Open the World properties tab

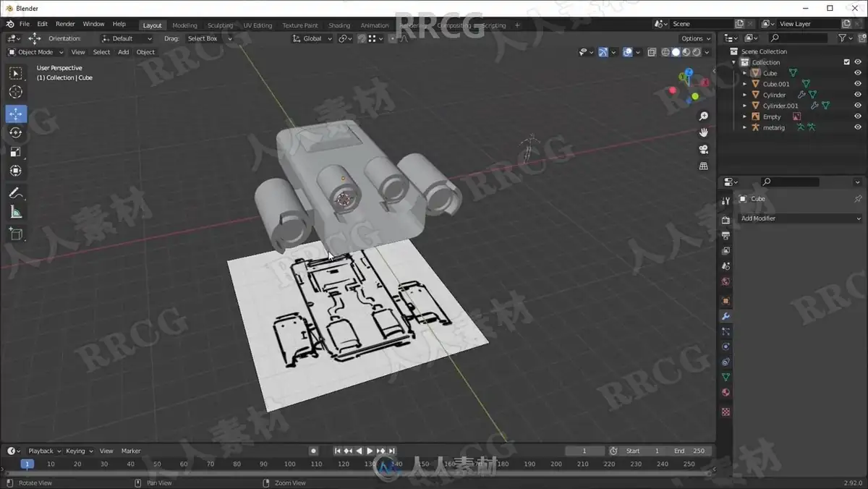726,281
